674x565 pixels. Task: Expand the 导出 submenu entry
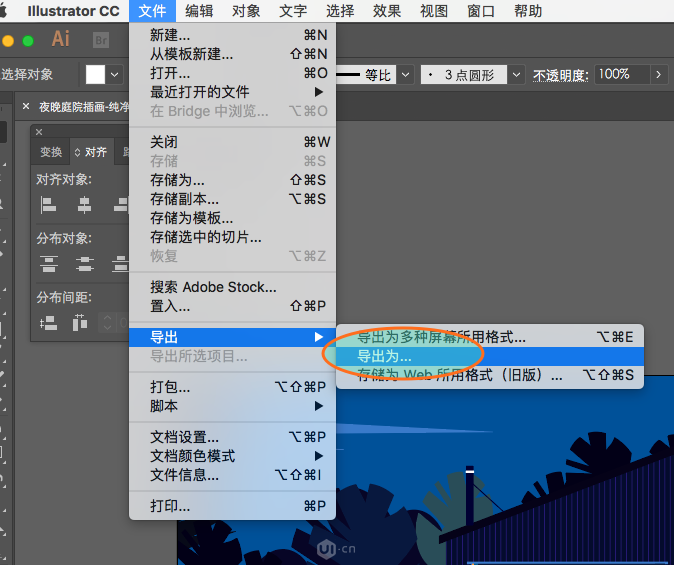[x=232, y=337]
